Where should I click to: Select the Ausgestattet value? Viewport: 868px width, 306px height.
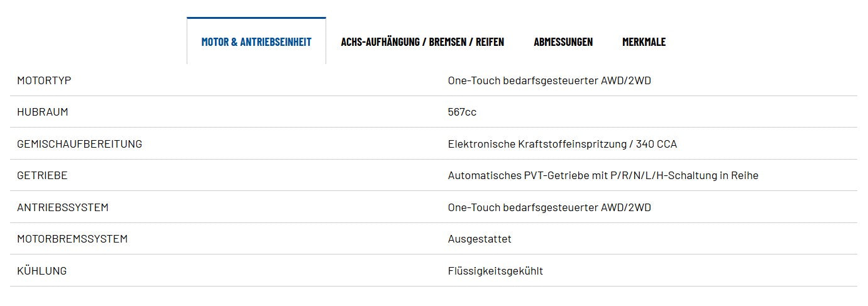[x=480, y=239]
